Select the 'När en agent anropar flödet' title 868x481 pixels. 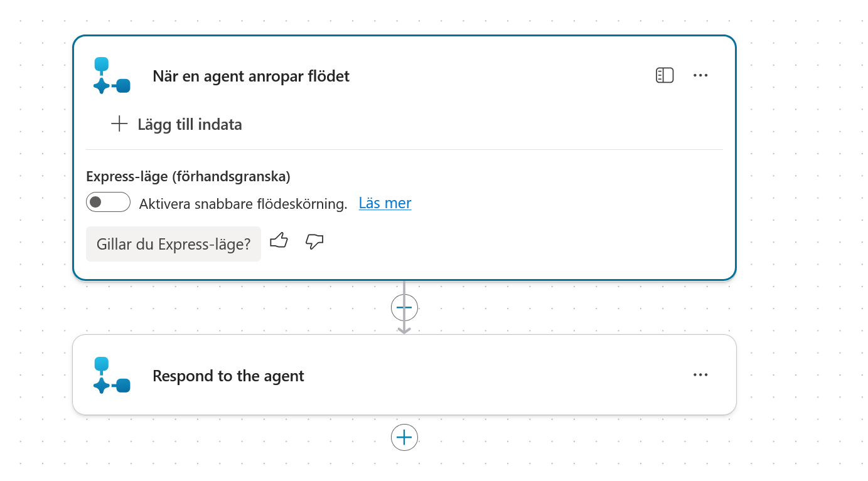[251, 76]
